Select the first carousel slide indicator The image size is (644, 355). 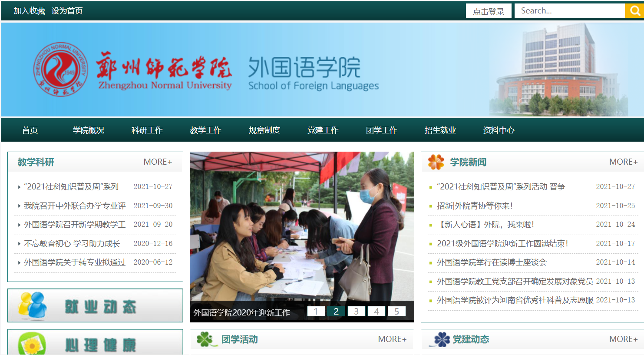[316, 311]
